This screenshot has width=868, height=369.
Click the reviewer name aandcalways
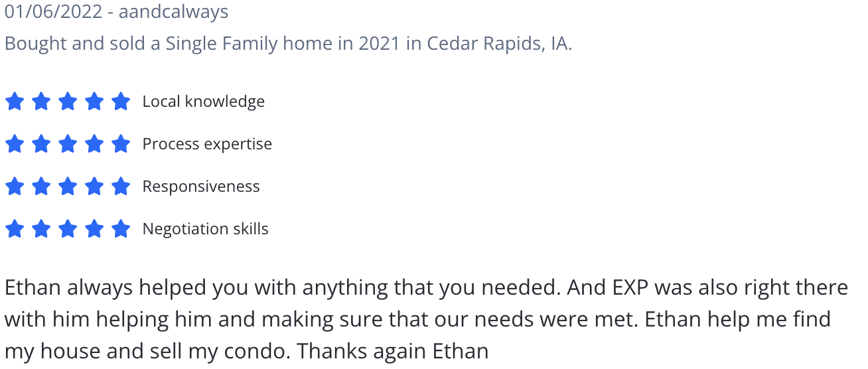(173, 12)
